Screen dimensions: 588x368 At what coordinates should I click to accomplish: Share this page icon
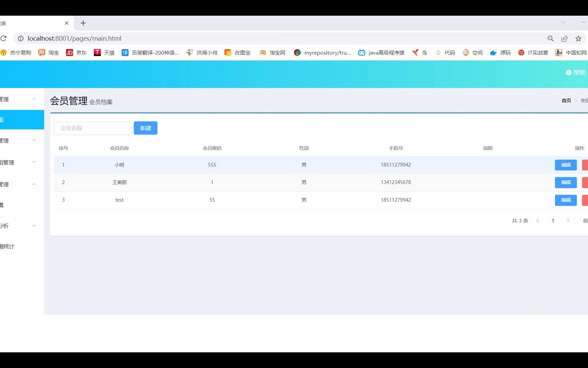pyautogui.click(x=565, y=39)
